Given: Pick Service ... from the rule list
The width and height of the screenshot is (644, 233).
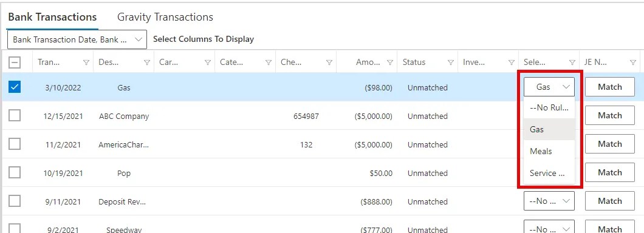Looking at the screenshot, I should pos(549,173).
